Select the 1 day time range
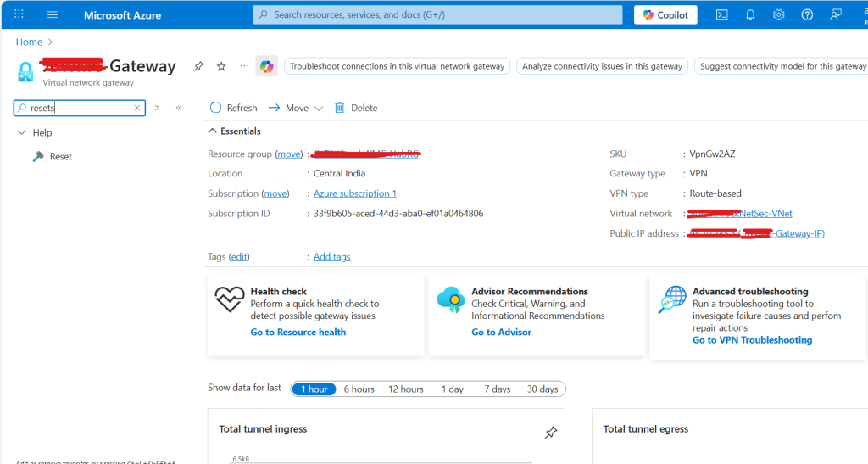This screenshot has height=464, width=868. [x=452, y=389]
